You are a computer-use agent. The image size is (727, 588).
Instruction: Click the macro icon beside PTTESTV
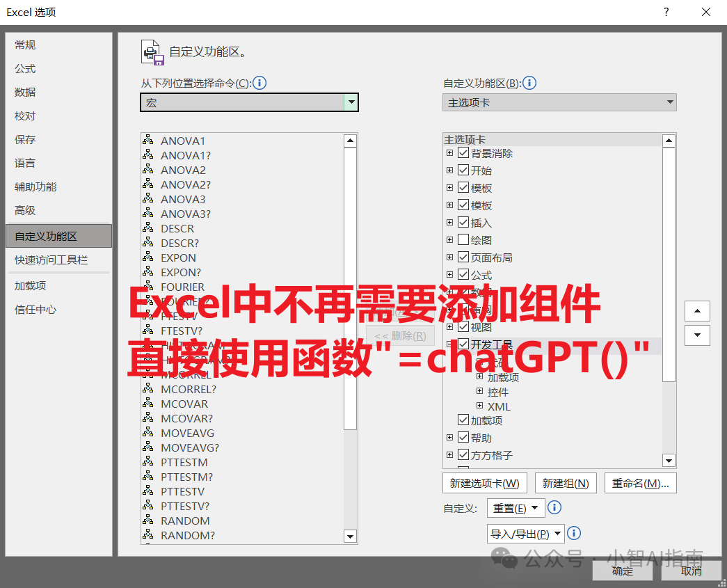[148, 491]
